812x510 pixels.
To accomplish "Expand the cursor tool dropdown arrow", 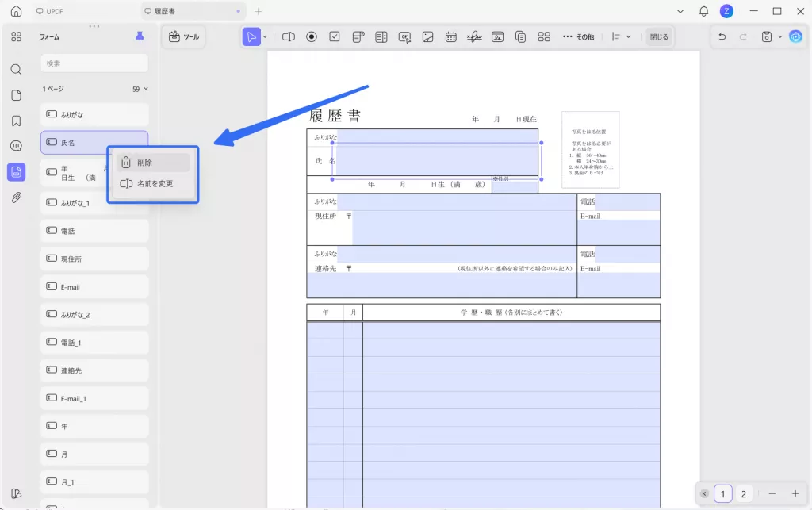I will 265,36.
